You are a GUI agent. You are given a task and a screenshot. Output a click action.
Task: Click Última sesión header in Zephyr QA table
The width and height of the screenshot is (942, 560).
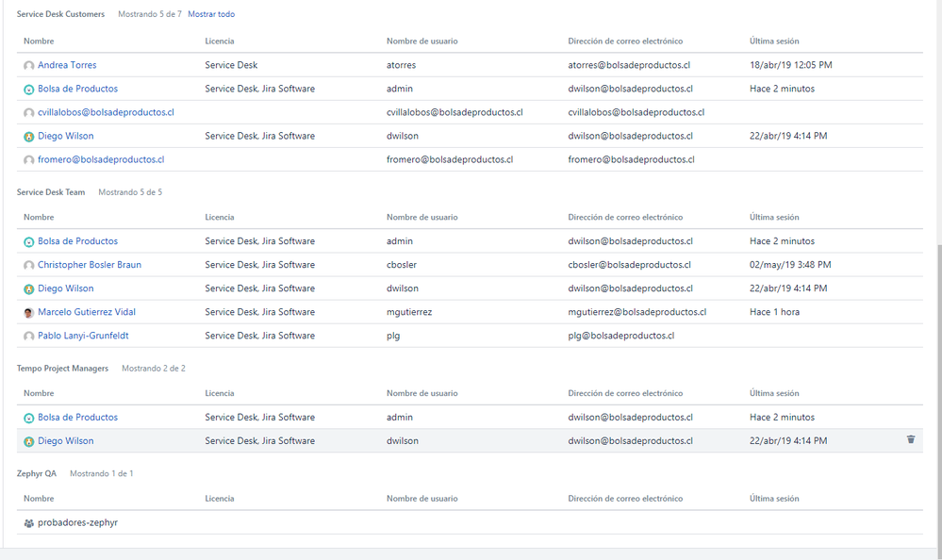tap(774, 498)
